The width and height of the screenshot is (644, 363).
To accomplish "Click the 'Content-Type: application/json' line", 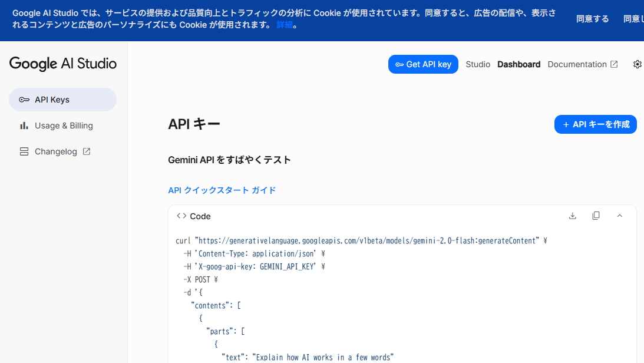I will (254, 254).
